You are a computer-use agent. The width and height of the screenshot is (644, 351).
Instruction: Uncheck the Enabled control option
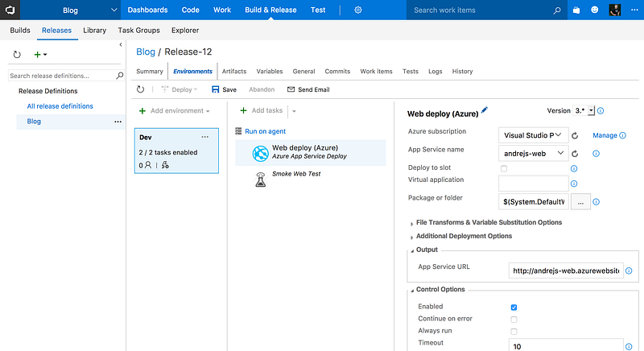click(x=514, y=307)
